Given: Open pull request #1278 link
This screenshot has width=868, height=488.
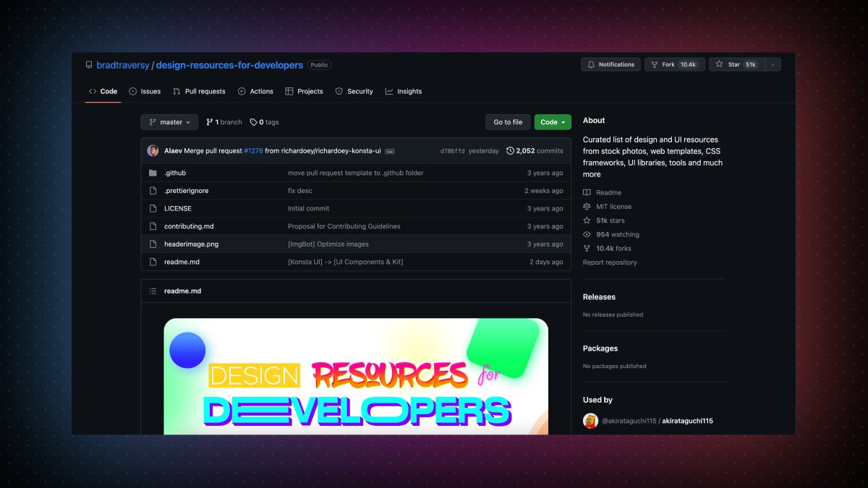Looking at the screenshot, I should click(x=252, y=151).
